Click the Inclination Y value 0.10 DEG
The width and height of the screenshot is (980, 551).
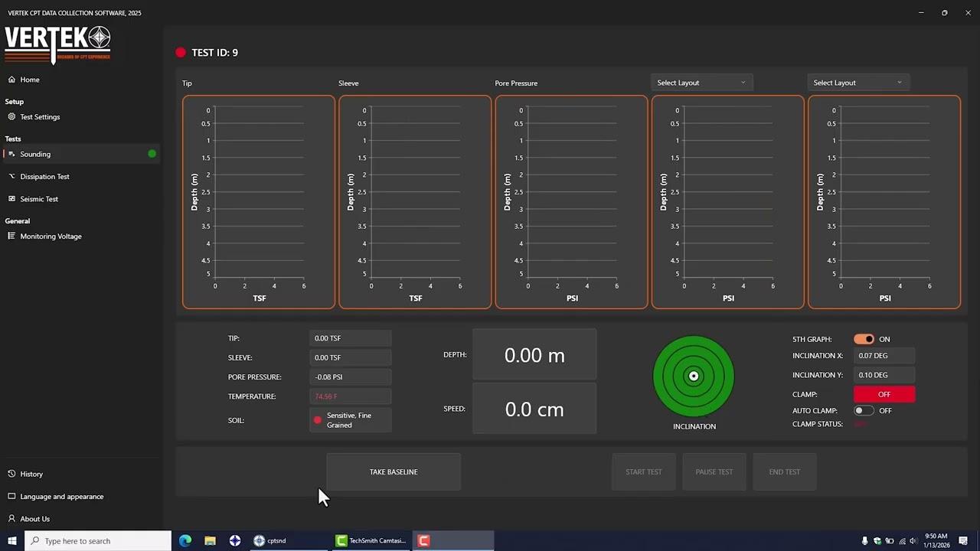pos(884,375)
